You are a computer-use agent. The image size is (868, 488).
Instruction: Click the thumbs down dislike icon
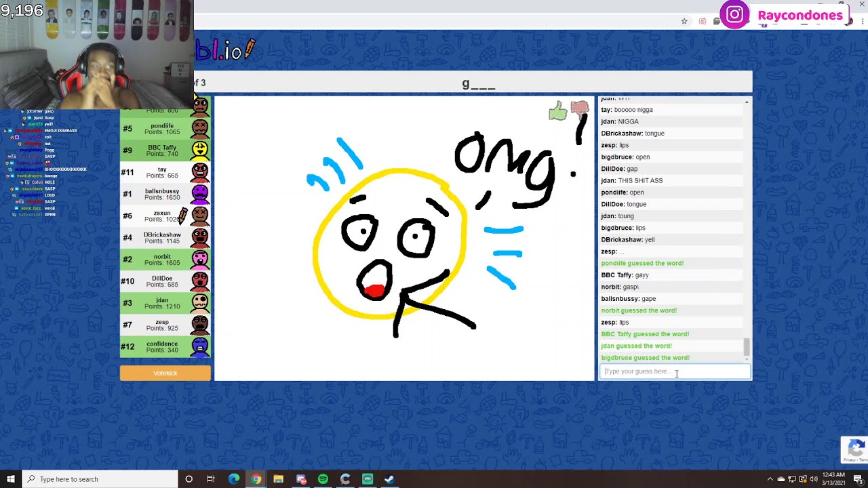(579, 108)
